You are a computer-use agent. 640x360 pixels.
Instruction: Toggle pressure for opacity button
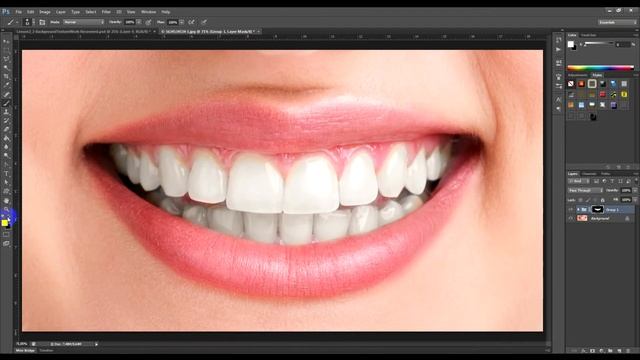pos(149,22)
